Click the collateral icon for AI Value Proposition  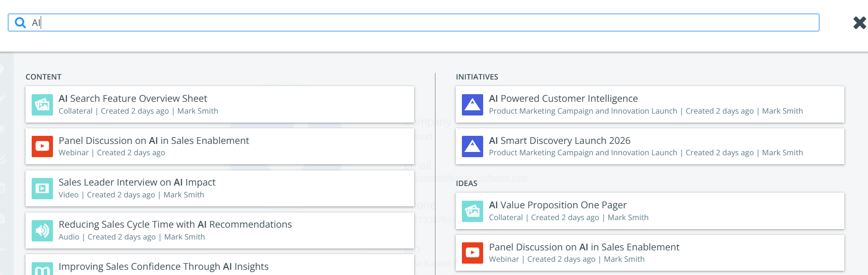[x=472, y=211]
